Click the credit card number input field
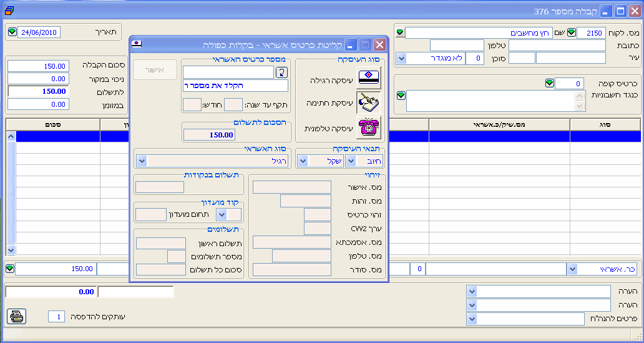The height and width of the screenshot is (343, 644). click(228, 72)
